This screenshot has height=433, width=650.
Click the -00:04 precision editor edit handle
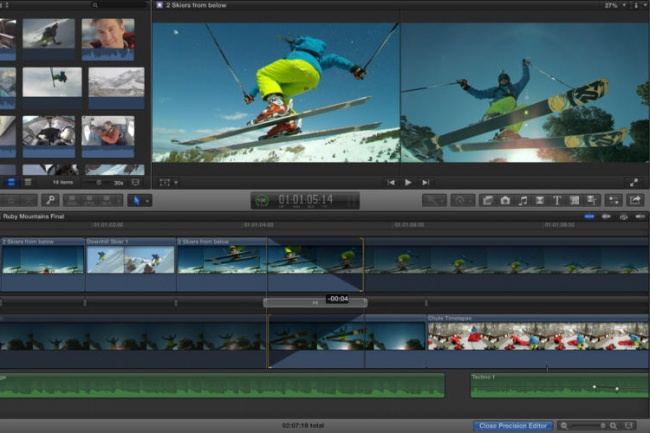pos(315,303)
